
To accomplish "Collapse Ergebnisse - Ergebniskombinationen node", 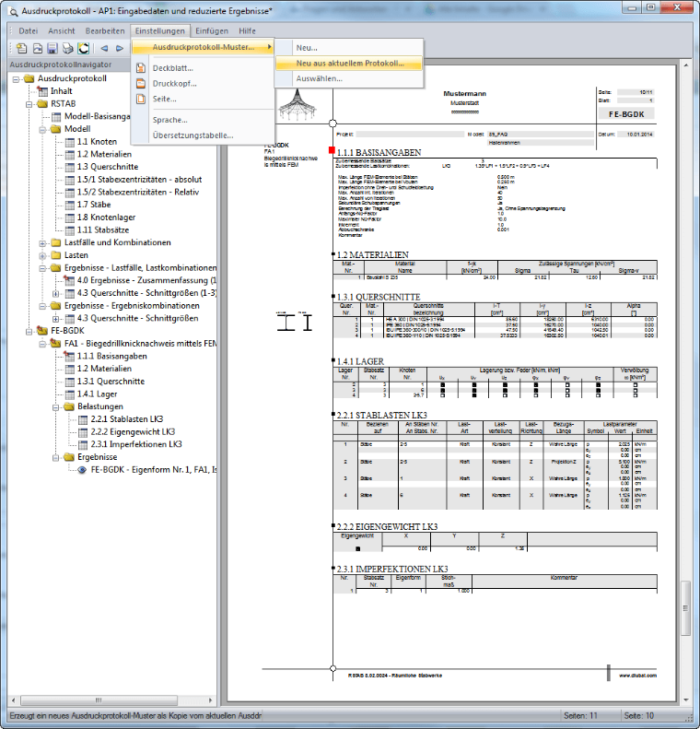I will coord(42,306).
